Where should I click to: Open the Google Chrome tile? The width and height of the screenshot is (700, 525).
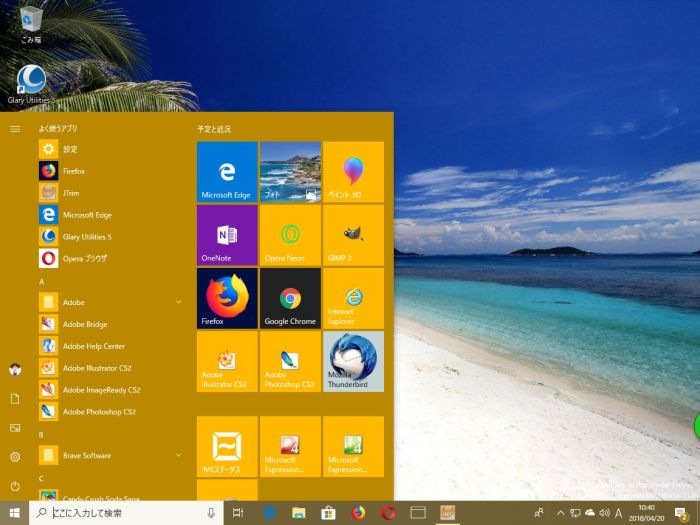[290, 297]
